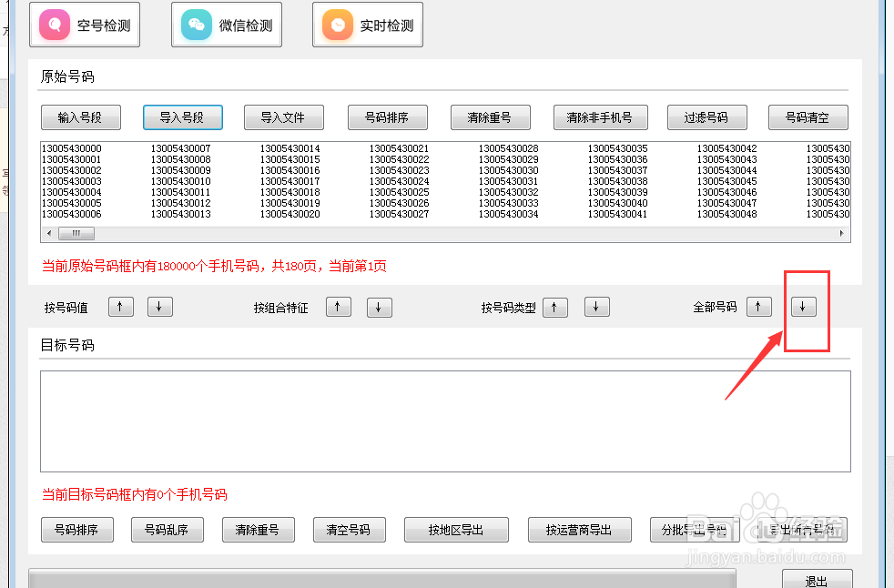Click the horizontal scrollbar below the number list
This screenshot has height=588, width=894.
pyautogui.click(x=76, y=233)
